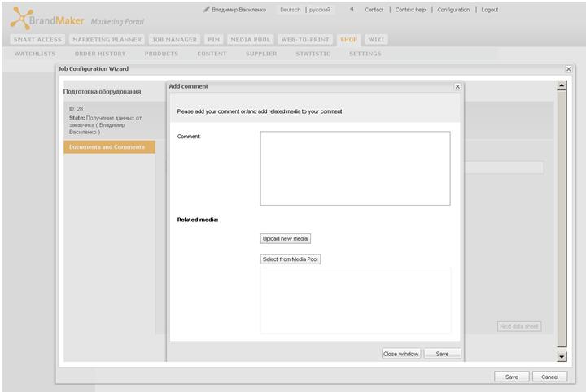586x392 pixels.
Task: Click the pencil icon beside the user name
Action: tap(206, 9)
